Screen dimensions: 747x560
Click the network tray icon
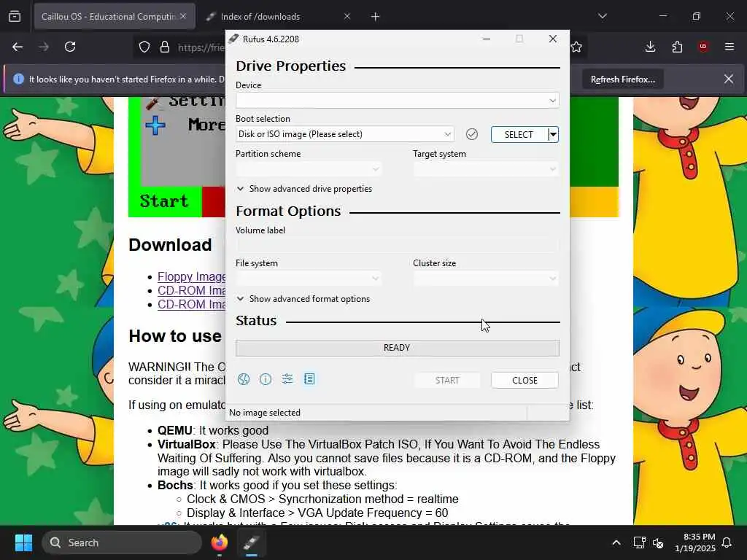pyautogui.click(x=639, y=542)
